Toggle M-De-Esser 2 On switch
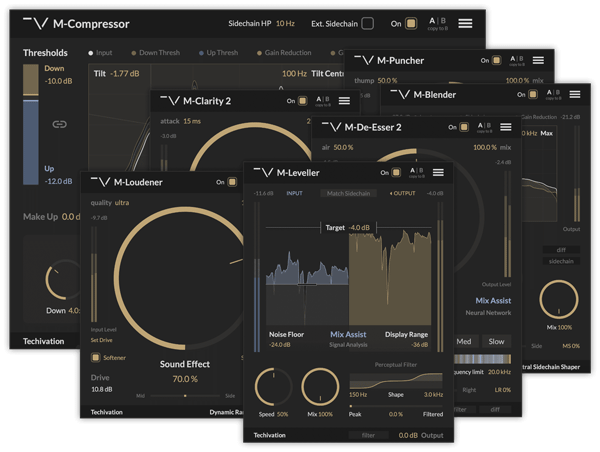 pyautogui.click(x=464, y=127)
